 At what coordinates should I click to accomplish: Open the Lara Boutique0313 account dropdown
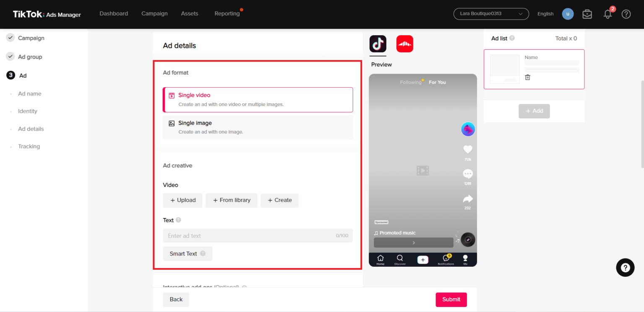click(491, 14)
